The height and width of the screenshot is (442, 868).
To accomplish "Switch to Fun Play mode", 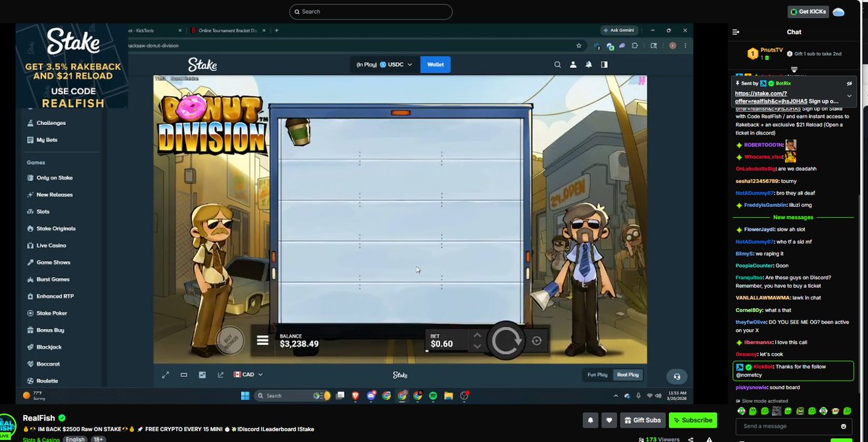I will click(597, 375).
